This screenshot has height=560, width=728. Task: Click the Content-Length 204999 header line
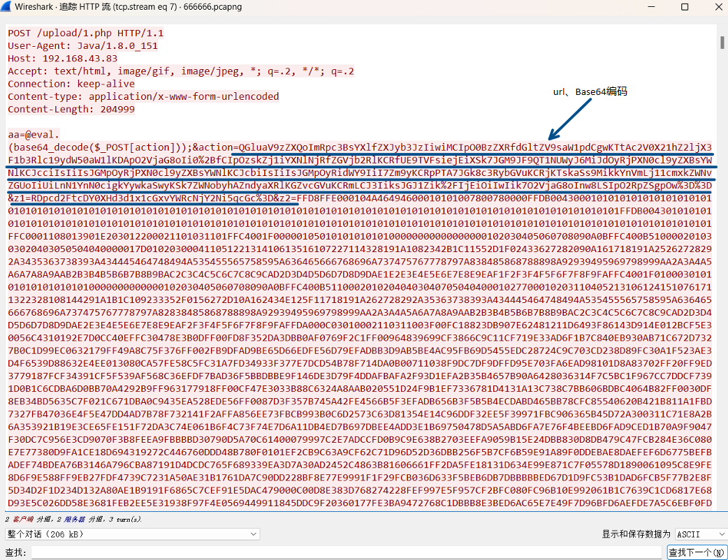point(71,109)
